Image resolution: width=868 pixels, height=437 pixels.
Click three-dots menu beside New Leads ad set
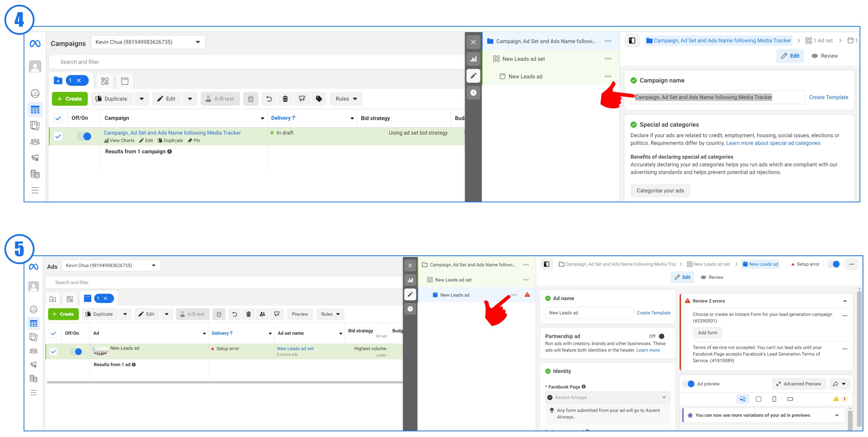(x=608, y=59)
